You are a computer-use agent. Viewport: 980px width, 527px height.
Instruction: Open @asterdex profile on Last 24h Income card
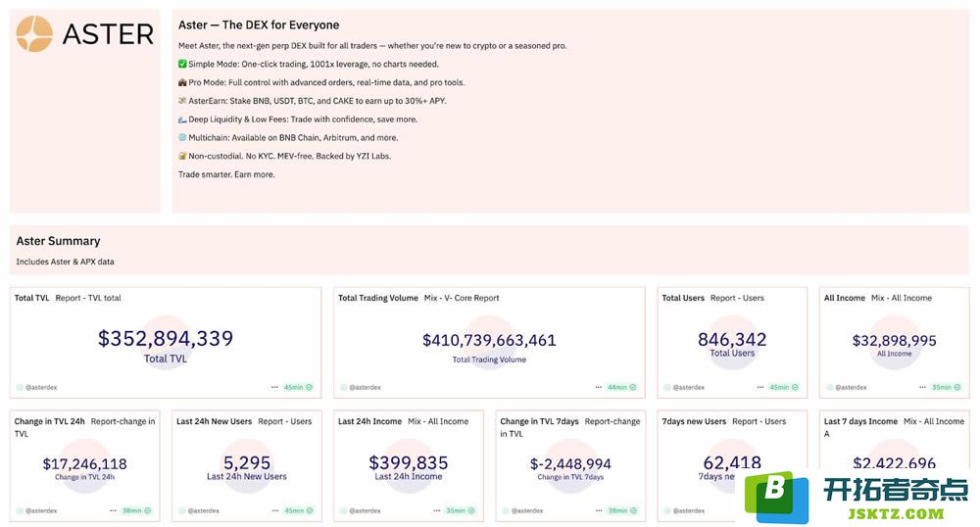[361, 510]
